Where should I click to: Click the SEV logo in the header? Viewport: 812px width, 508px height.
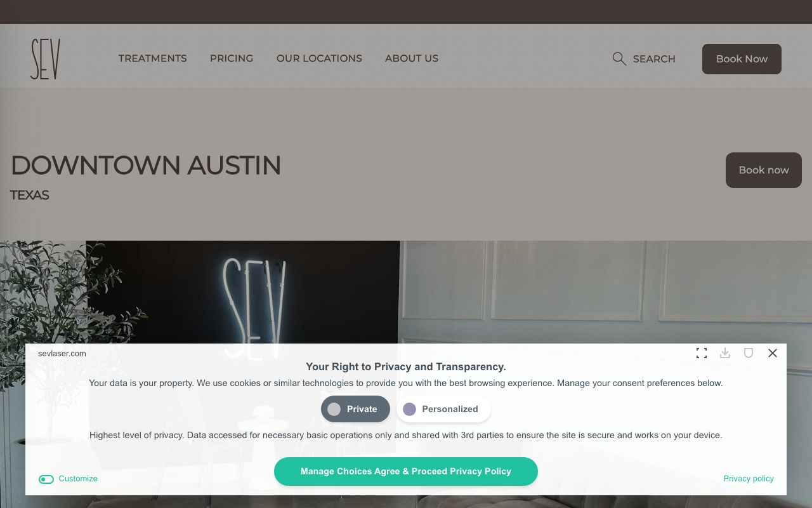pyautogui.click(x=45, y=59)
